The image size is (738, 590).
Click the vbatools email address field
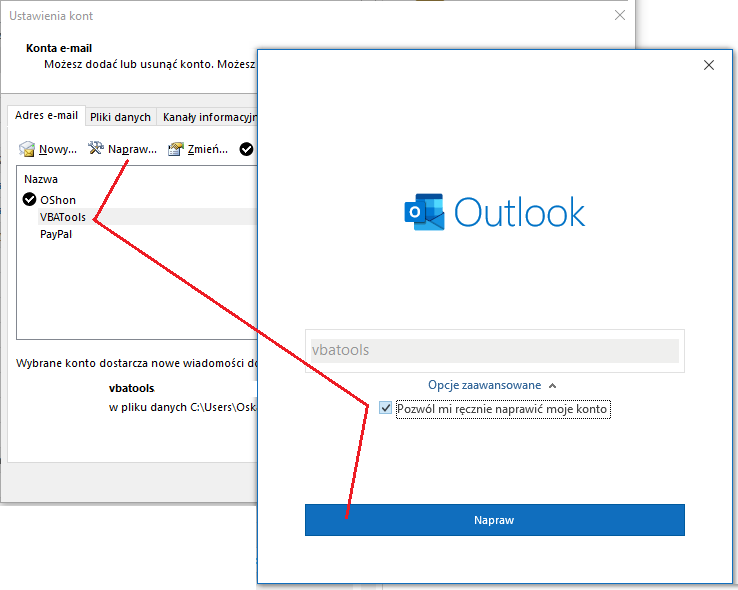pos(495,351)
